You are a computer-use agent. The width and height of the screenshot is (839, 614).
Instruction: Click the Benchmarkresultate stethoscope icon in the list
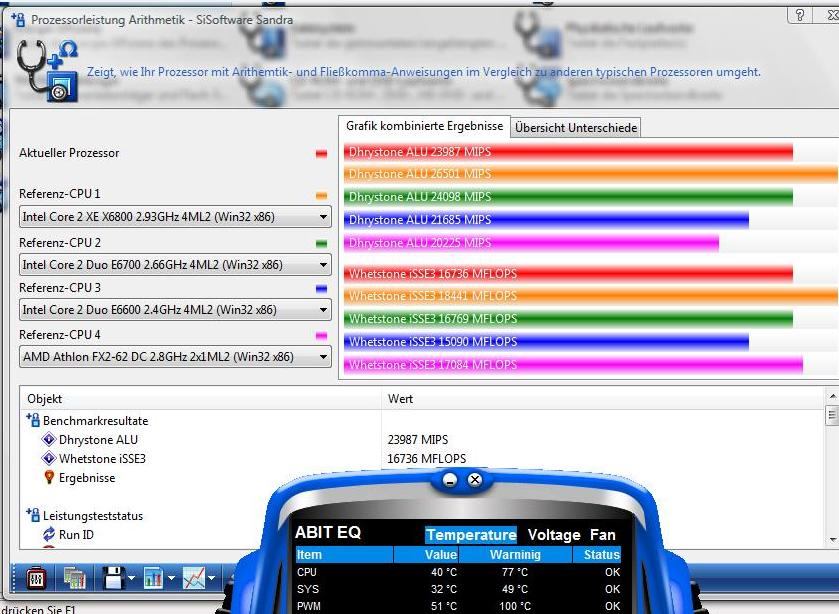pos(33,421)
